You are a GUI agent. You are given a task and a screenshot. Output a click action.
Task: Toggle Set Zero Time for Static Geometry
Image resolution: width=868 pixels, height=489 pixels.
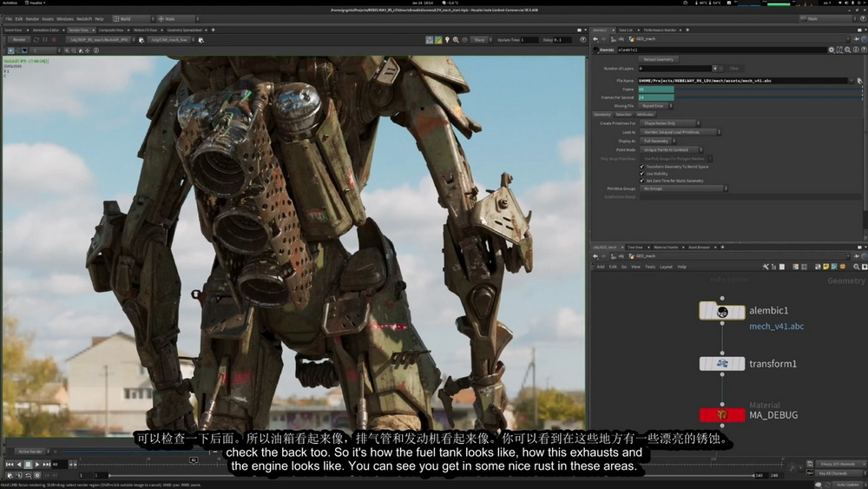(x=642, y=181)
